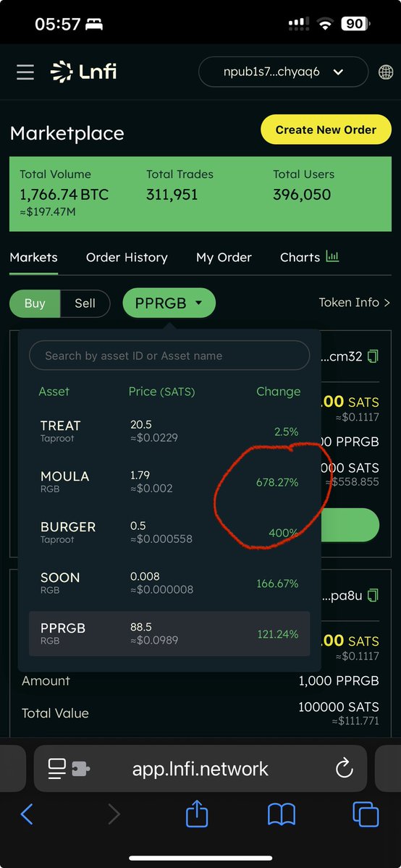Expand the npub1s7...chyaq6 account dropdown
Screen dimensions: 401x868
tap(283, 72)
